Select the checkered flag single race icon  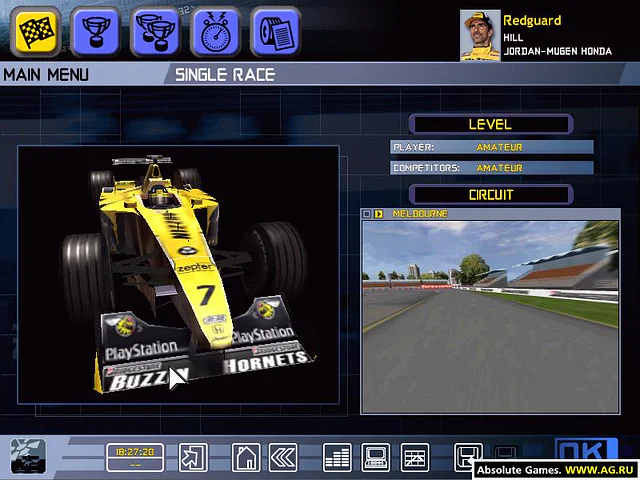[x=36, y=32]
